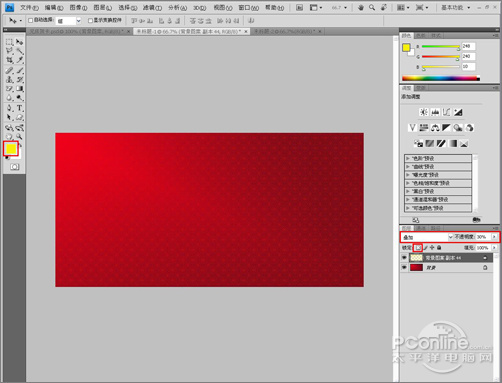Image resolution: width=502 pixels, height=383 pixels.
Task: Select the Move tool in toolbox
Action: 20,42
